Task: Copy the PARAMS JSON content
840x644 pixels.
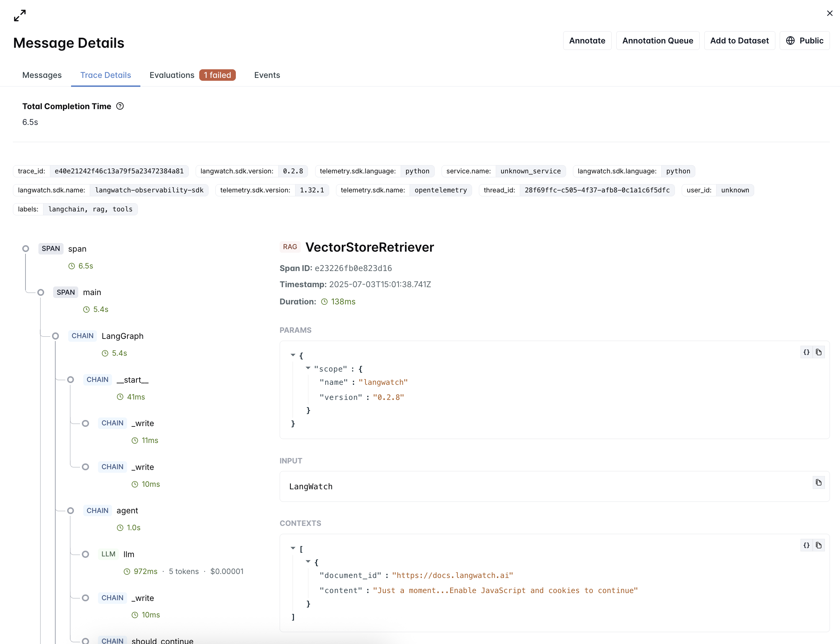Action: pyautogui.click(x=818, y=352)
